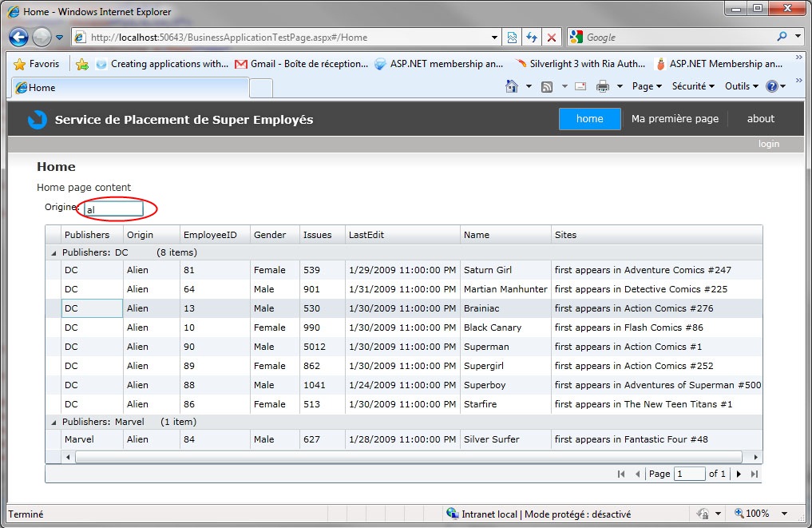The width and height of the screenshot is (812, 528).
Task: Switch to Ma première page tab
Action: point(675,118)
